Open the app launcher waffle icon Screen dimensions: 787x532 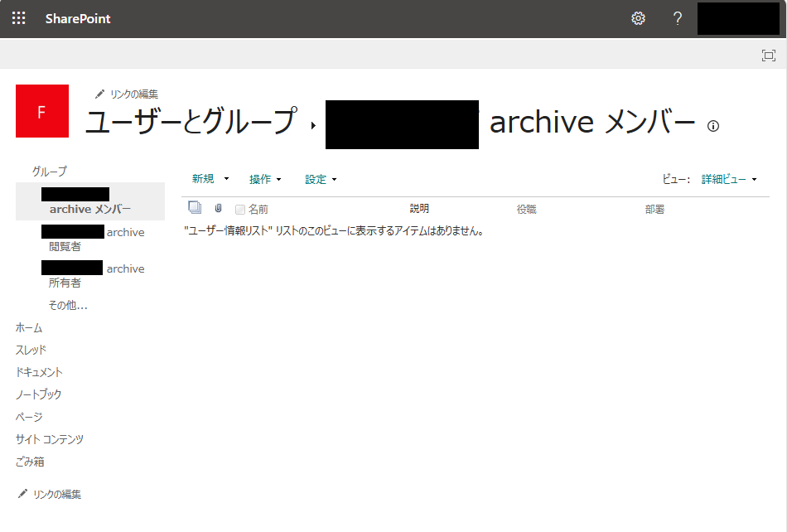tap(18, 18)
